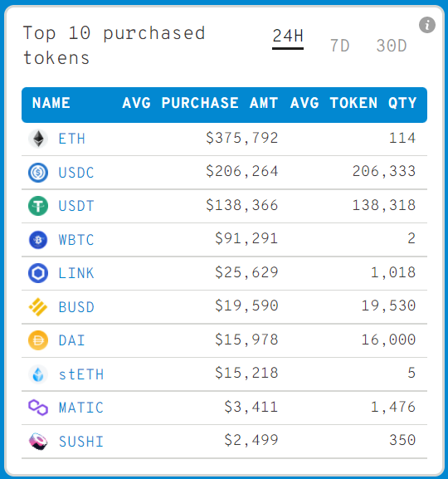Open the SUSHI token link
This screenshot has width=448, height=479.
point(81,442)
